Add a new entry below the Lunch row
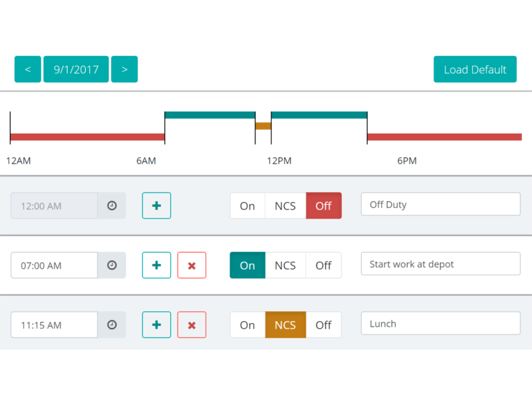Image resolution: width=532 pixels, height=399 pixels. (x=156, y=325)
